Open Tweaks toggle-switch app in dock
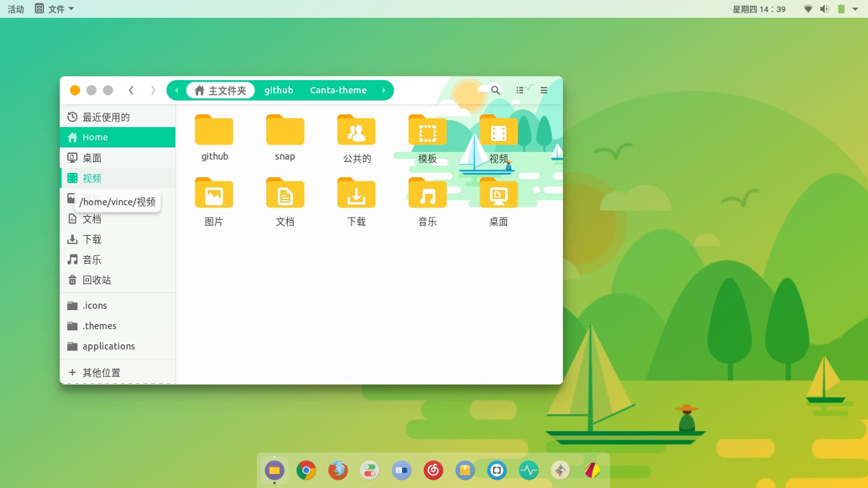Image resolution: width=868 pixels, height=488 pixels. [370, 471]
